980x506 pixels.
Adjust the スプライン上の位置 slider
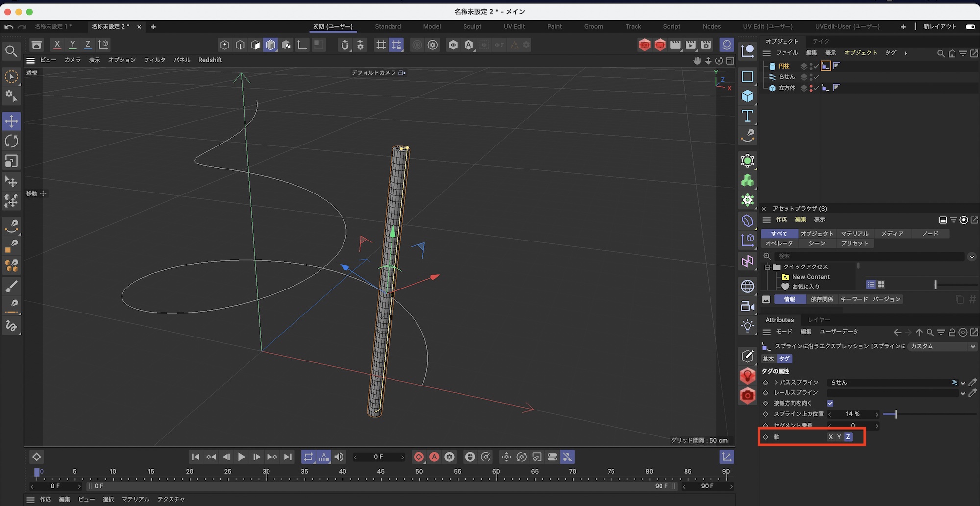tap(896, 414)
